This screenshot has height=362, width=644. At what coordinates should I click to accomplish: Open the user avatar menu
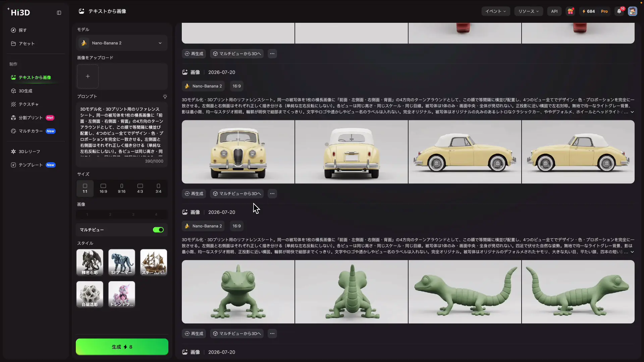coord(633,11)
